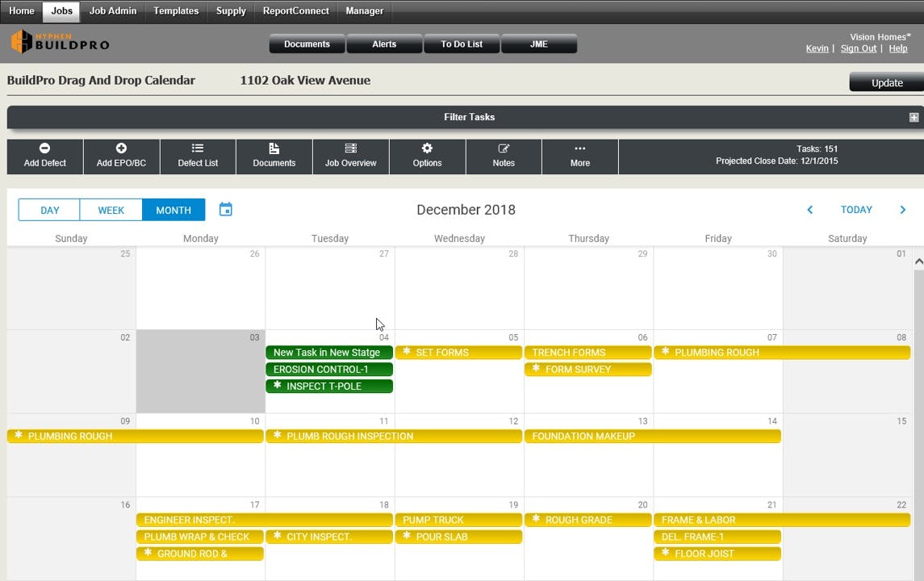Expand the Filter Tasks panel

coord(913,117)
